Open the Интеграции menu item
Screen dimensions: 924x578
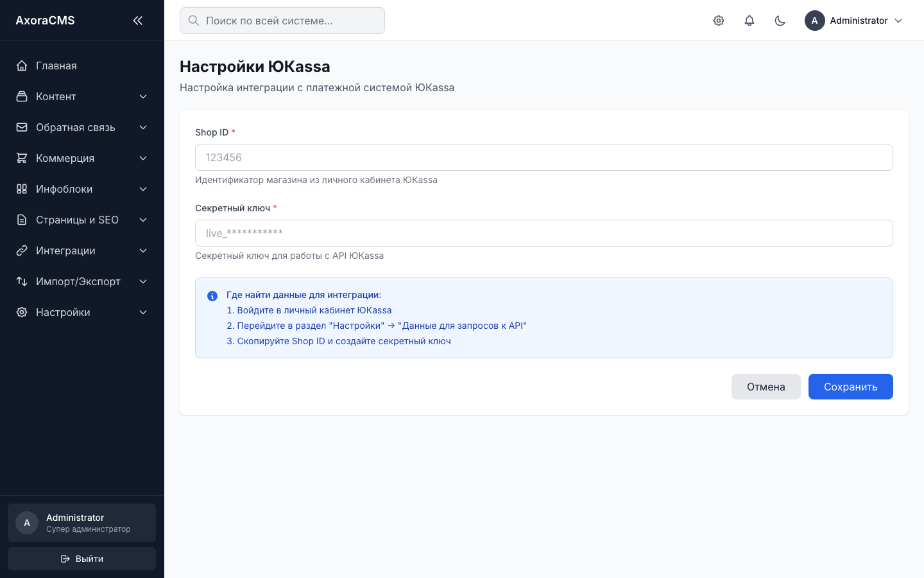click(82, 250)
